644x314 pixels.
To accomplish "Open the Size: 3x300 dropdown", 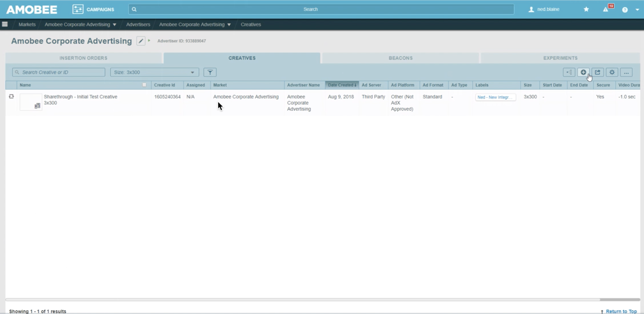I will coord(155,72).
